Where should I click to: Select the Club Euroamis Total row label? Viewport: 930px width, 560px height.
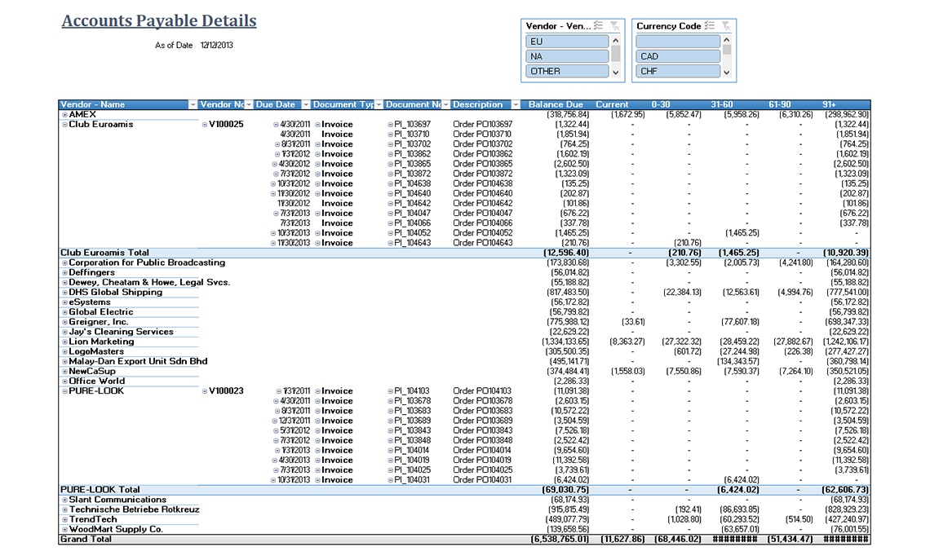click(x=104, y=253)
